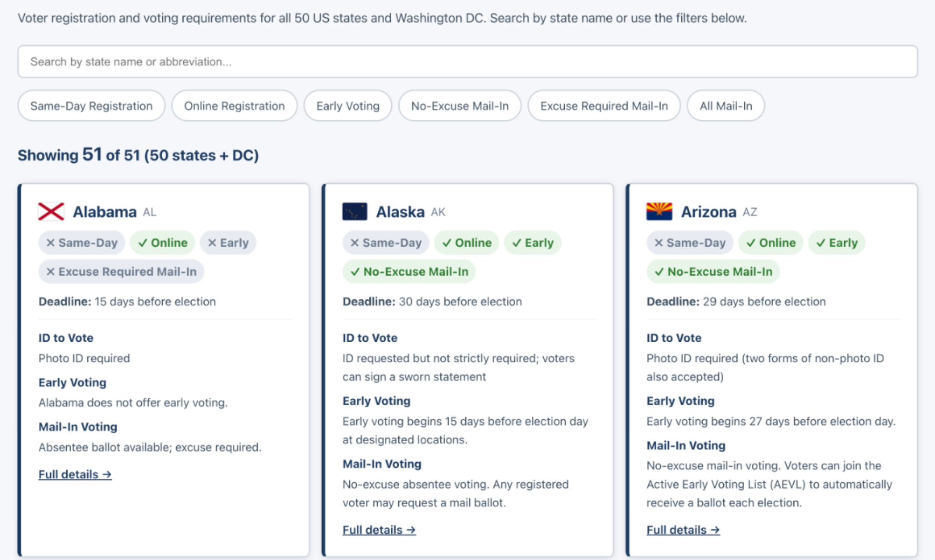Focus the state name search field
The image size is (935, 560).
(467, 62)
